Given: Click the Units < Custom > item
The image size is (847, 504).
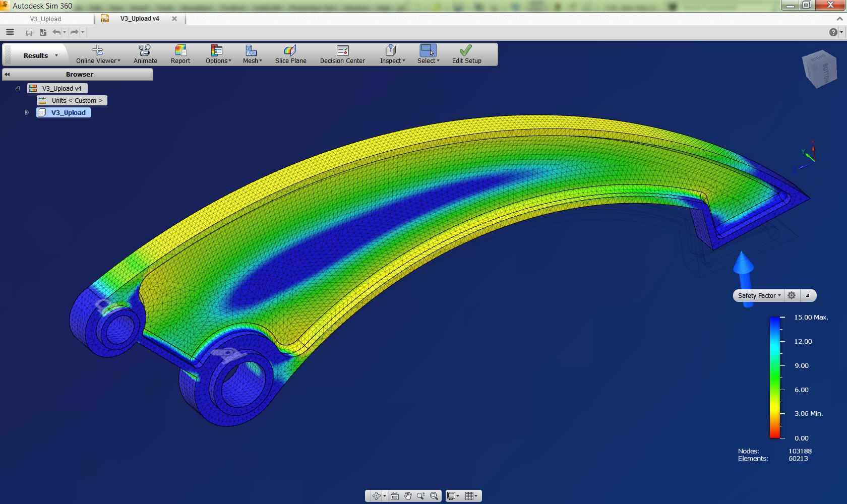Looking at the screenshot, I should pyautogui.click(x=72, y=100).
